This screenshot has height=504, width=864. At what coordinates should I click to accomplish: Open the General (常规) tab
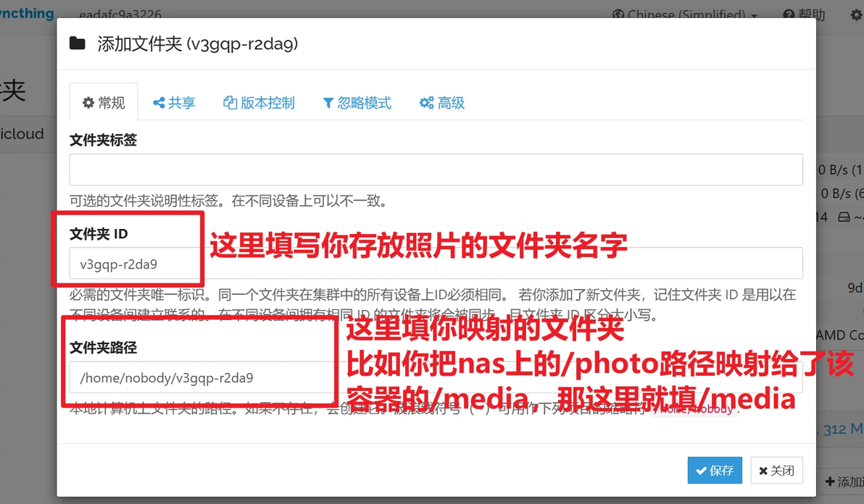[104, 102]
